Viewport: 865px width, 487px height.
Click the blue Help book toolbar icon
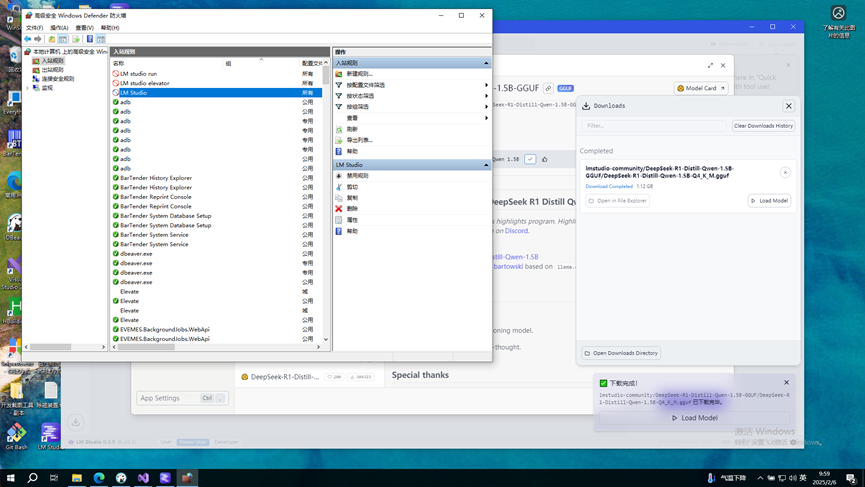[x=89, y=39]
